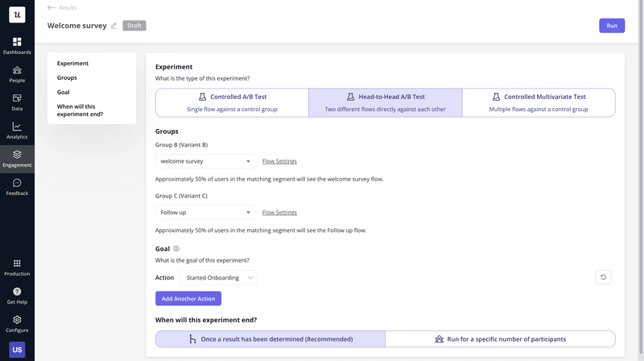This screenshot has height=361, width=644.
Task: Open the Configure settings gear
Action: coord(17,323)
